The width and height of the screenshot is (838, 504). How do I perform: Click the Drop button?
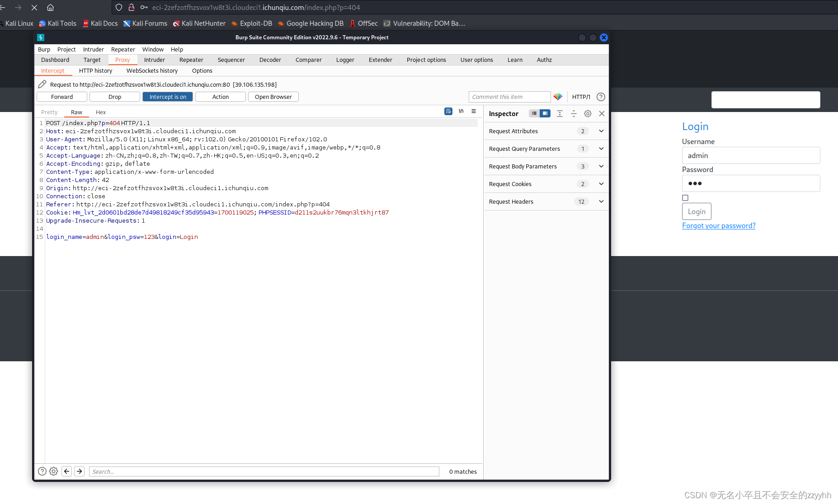(x=115, y=97)
